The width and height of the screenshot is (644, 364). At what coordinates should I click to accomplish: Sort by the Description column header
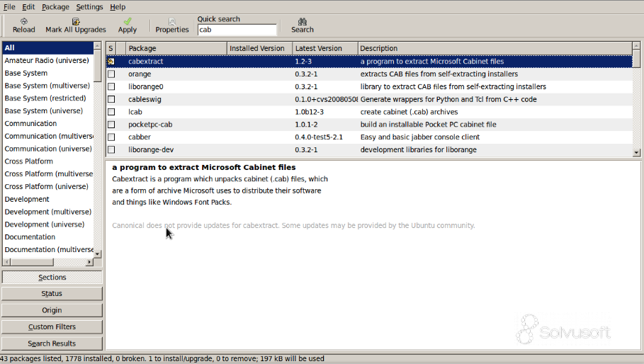pyautogui.click(x=495, y=48)
